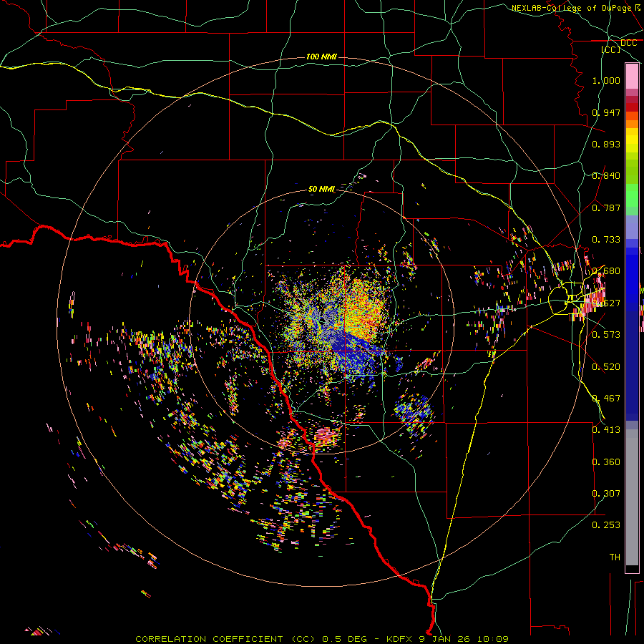The image size is (644, 644).
Task: Select the "9 JAN 26 10:09" timestamp
Action: point(463,639)
